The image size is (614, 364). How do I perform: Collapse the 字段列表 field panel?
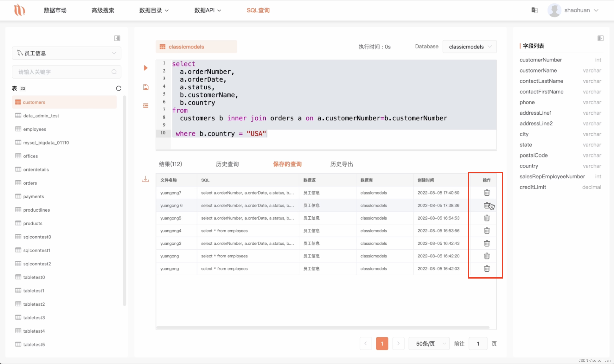point(601,38)
